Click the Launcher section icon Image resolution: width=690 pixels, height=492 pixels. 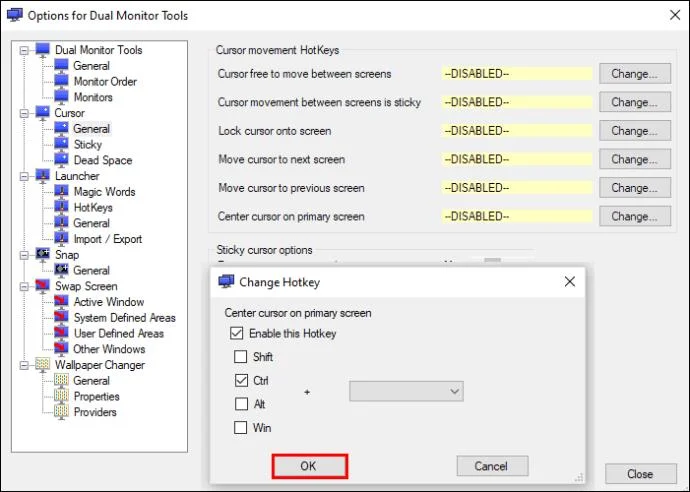(x=43, y=176)
